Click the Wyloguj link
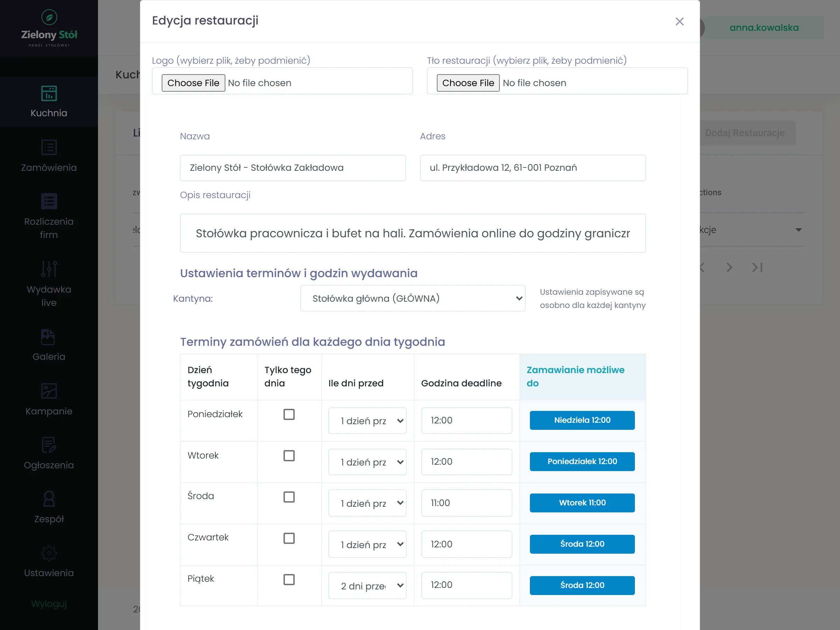This screenshot has width=840, height=630. pos(49,604)
